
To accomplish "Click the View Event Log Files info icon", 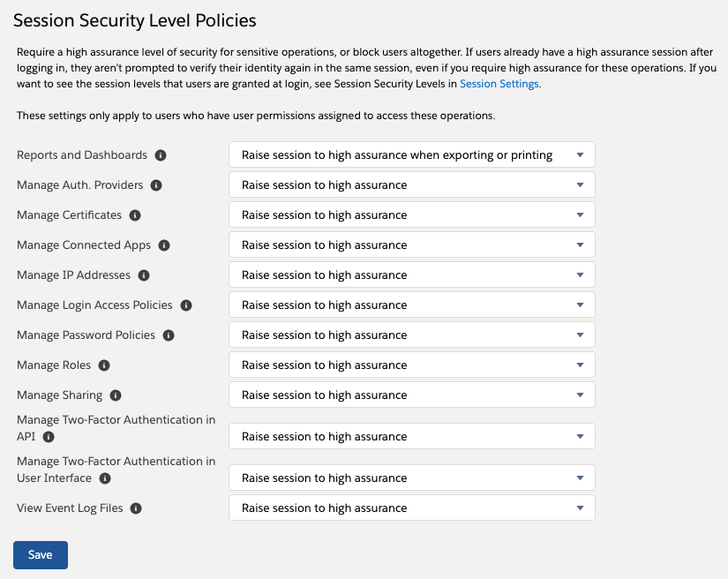I will point(134,508).
